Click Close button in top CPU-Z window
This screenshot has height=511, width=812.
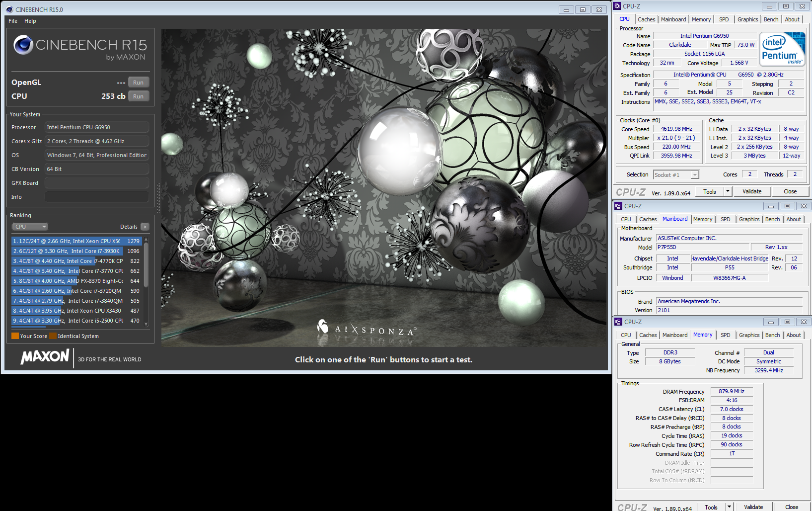tap(790, 191)
